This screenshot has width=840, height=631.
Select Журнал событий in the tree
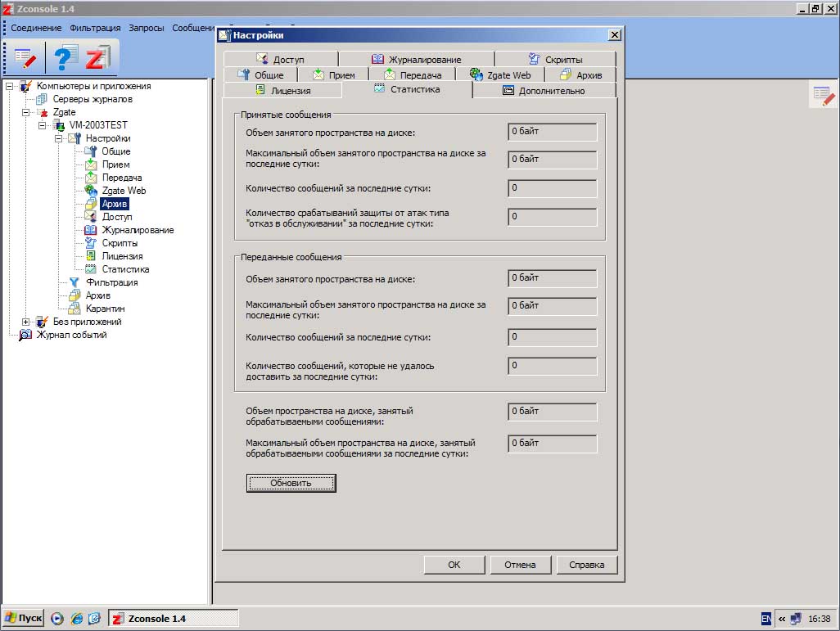72,335
